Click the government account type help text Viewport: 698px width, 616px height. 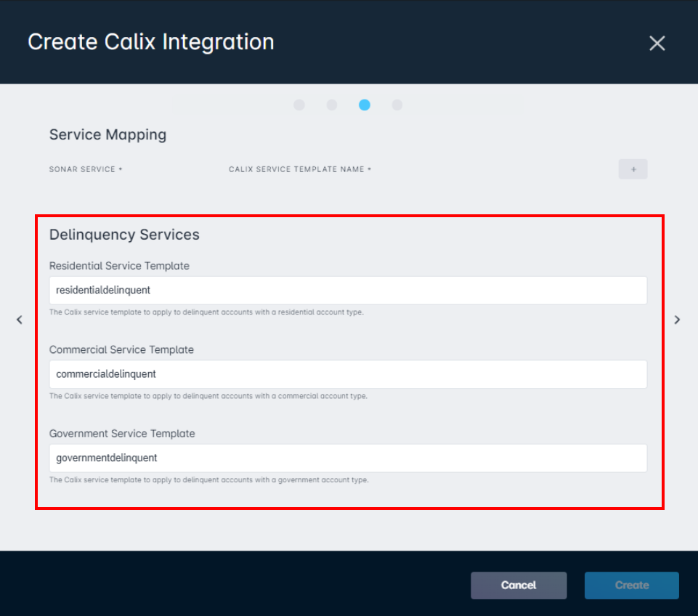point(208,480)
